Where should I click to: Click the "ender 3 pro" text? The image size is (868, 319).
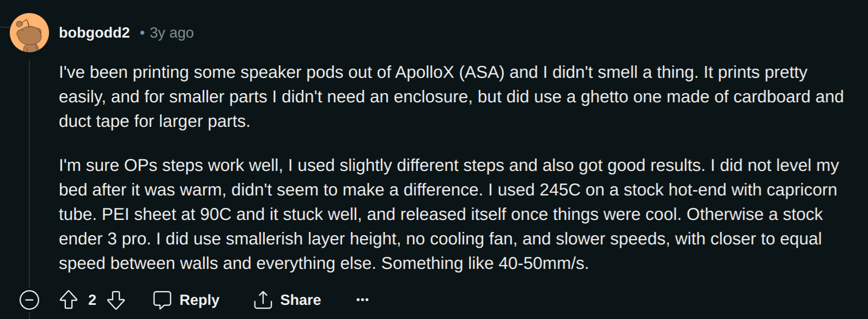pyautogui.click(x=105, y=239)
